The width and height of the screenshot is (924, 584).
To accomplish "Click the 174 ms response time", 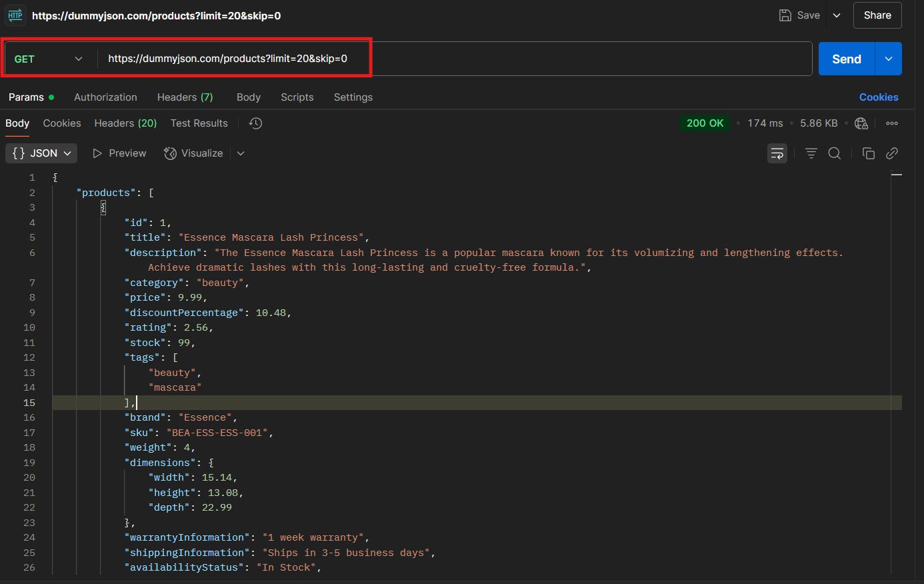I will click(x=765, y=123).
